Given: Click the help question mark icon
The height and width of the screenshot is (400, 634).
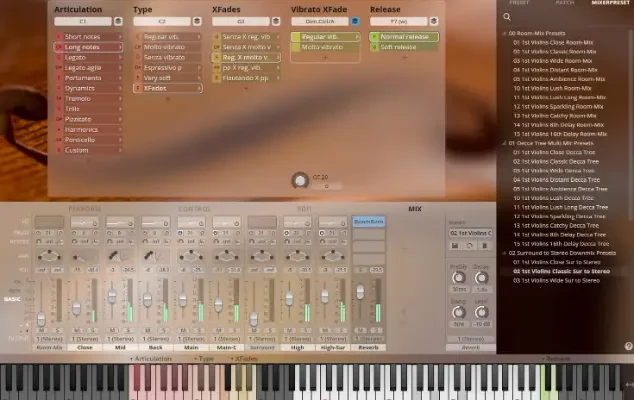Looking at the screenshot, I should (627, 346).
